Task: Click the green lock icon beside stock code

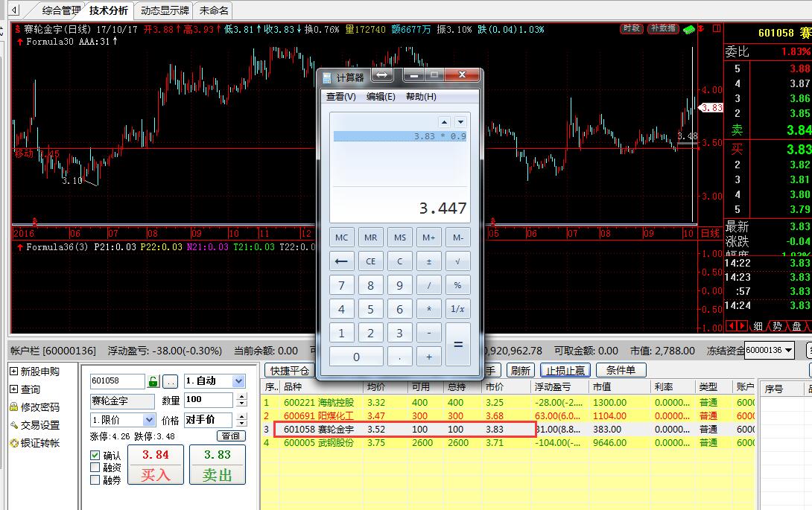Action: [x=153, y=381]
